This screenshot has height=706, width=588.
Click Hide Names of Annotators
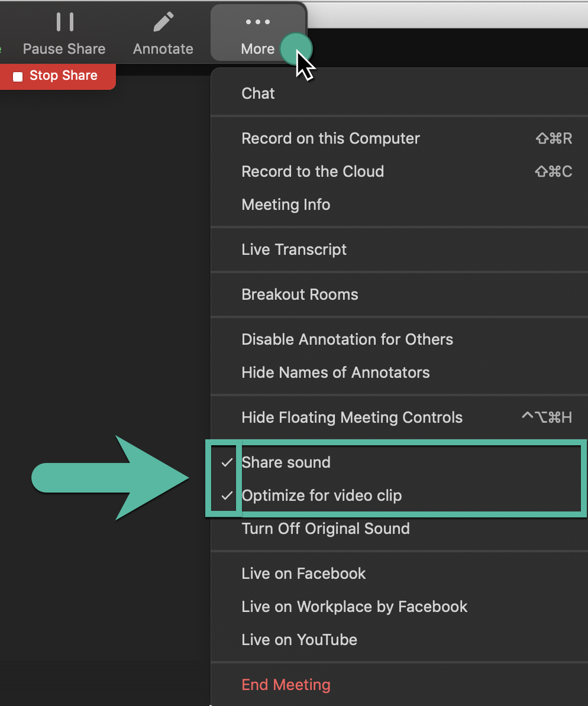coord(335,373)
